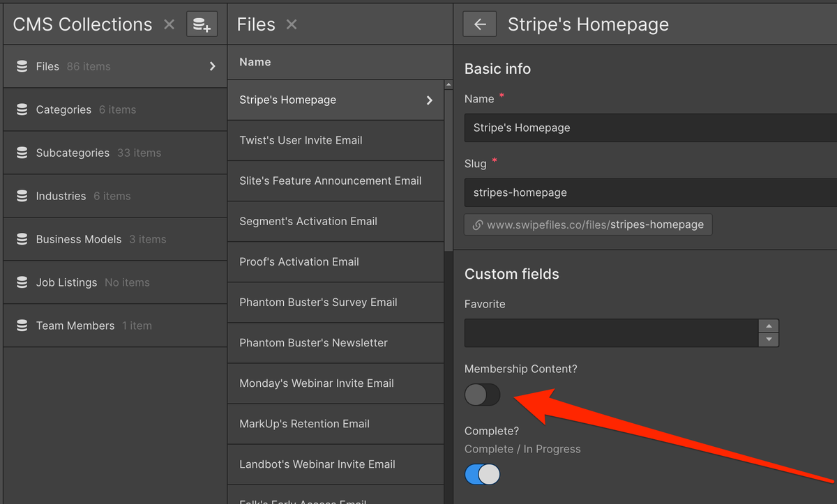The image size is (837, 504).
Task: Click the Favorite number field
Action: tap(612, 333)
